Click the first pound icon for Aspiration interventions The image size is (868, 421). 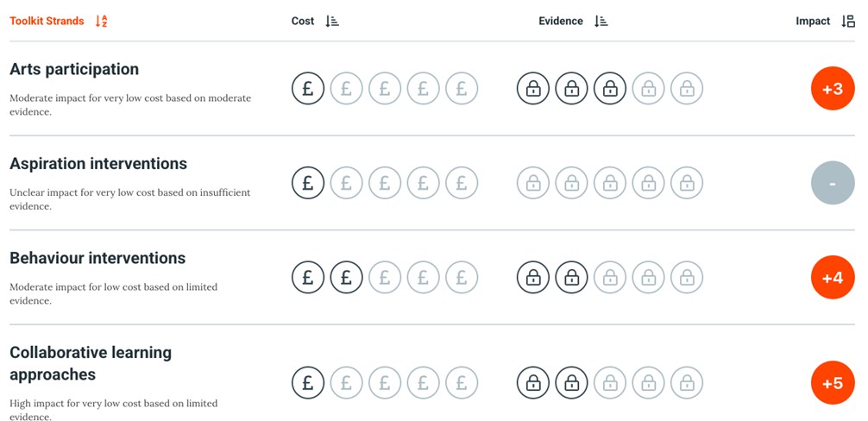click(x=308, y=183)
